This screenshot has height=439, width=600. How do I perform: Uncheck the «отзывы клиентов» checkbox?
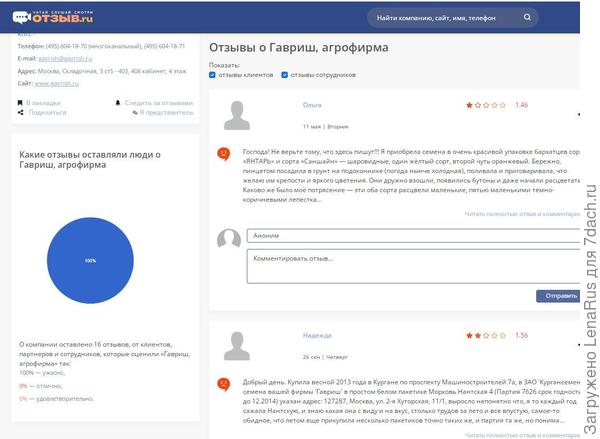pos(213,74)
